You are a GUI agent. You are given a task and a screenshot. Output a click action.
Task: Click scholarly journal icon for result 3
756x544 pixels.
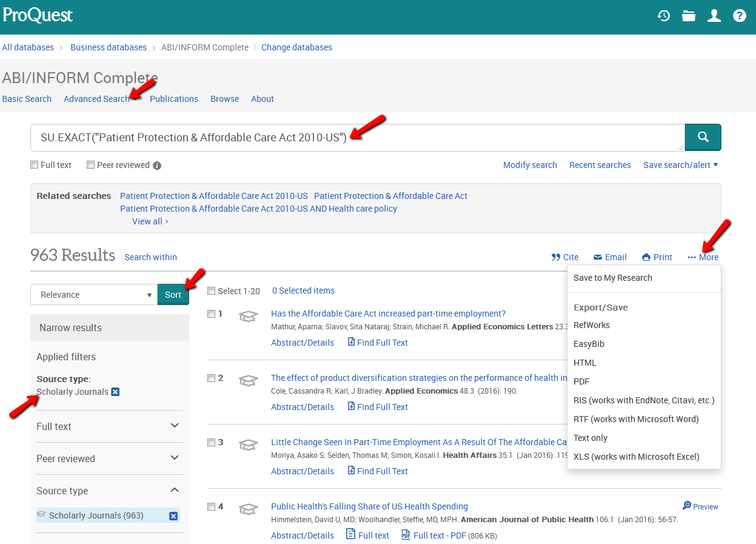248,445
